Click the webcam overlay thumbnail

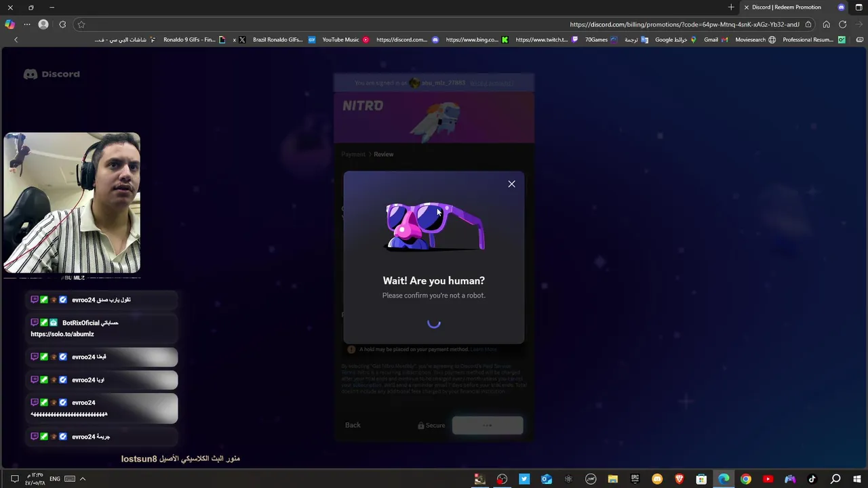(x=72, y=203)
